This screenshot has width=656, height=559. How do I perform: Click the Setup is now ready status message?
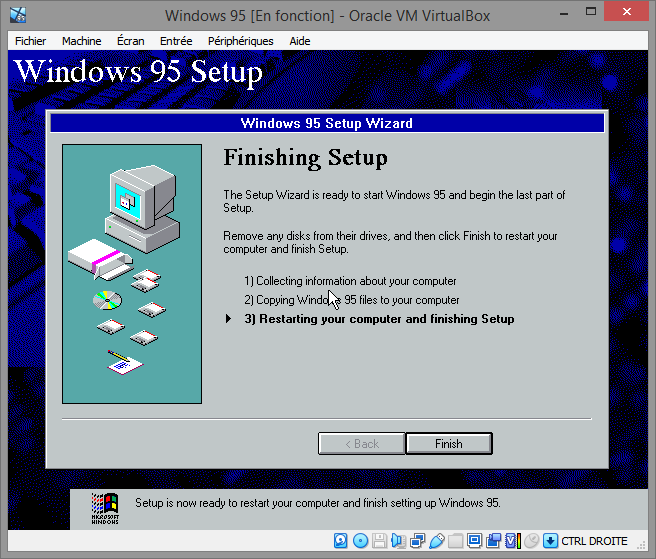[x=318, y=503]
